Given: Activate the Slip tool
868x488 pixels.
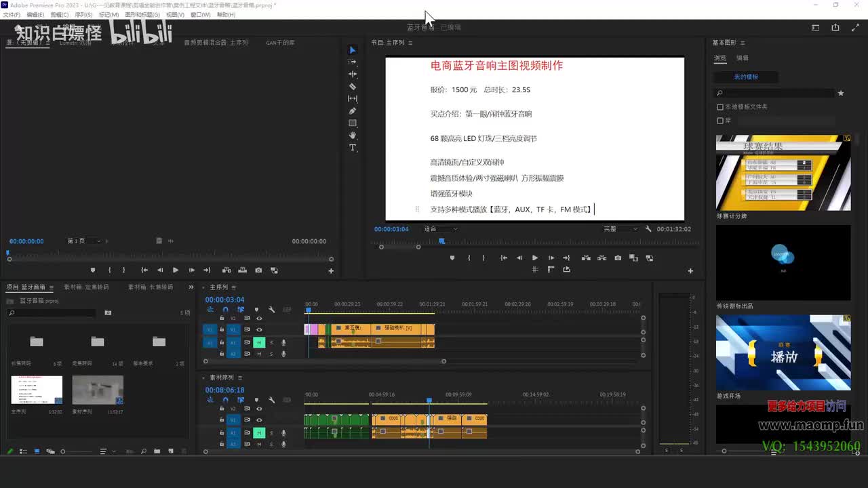Looking at the screenshot, I should [x=352, y=98].
